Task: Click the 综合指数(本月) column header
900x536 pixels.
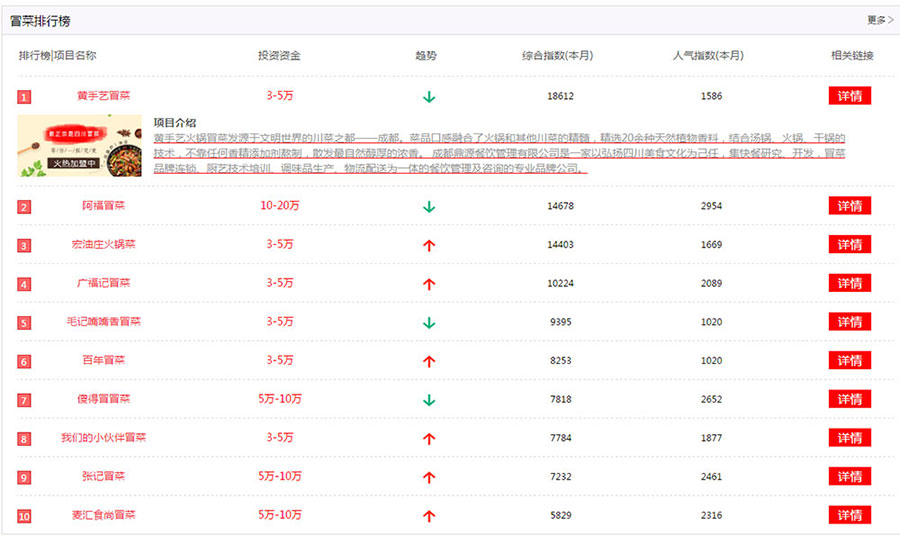Action: point(557,56)
